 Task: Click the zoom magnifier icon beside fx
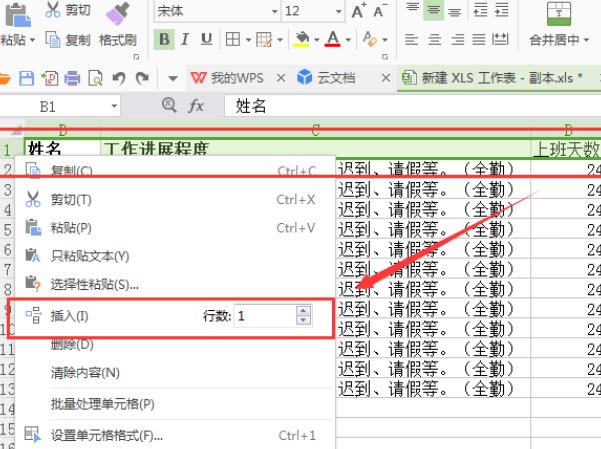(169, 105)
